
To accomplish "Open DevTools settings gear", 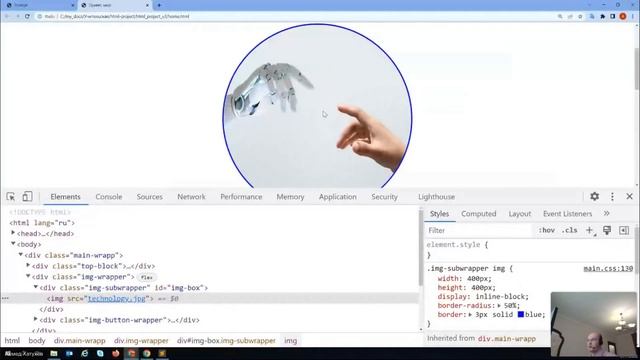I will point(594,196).
